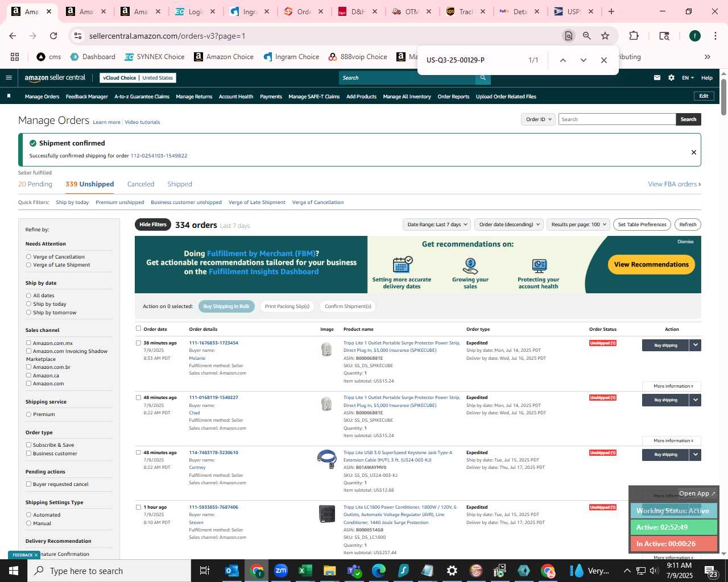Open Payments menu item
The image size is (728, 582).
tap(271, 97)
